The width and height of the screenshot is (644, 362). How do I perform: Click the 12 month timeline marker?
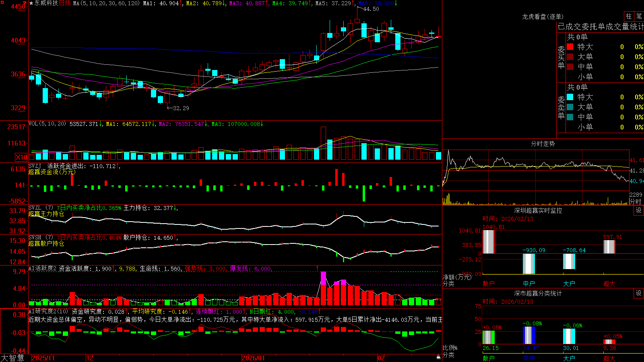coord(90,358)
